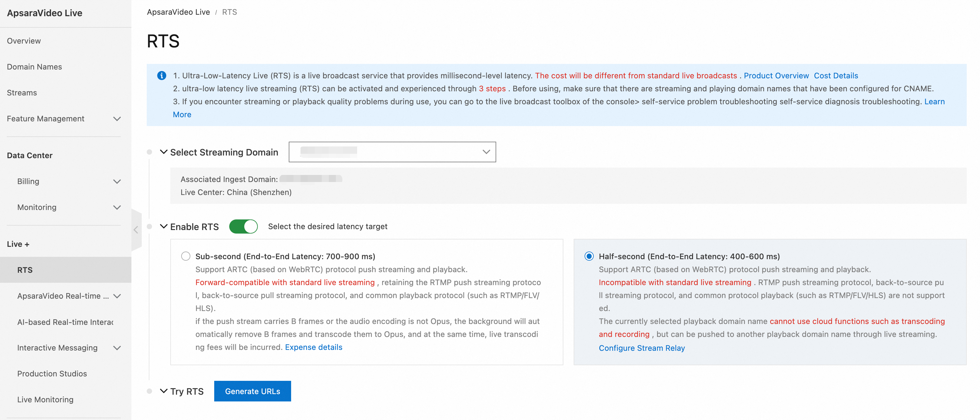This screenshot has width=980, height=420.
Task: Click the red 3 steps text
Action: [x=492, y=89]
